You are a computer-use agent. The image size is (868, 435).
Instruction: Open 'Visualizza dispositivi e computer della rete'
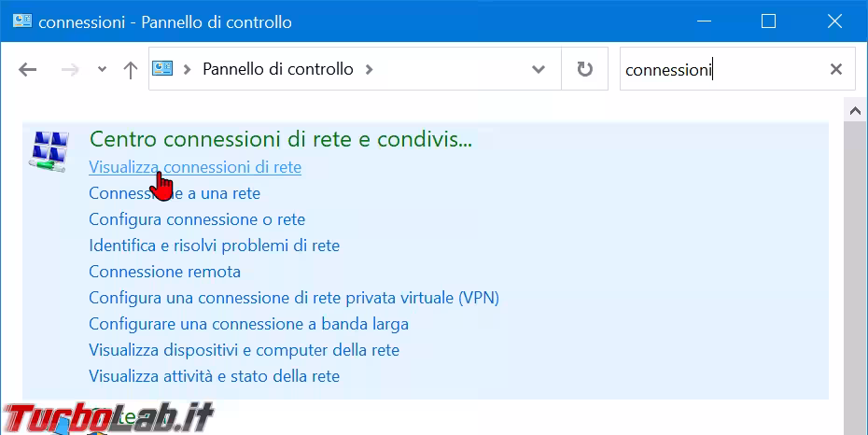(x=244, y=350)
